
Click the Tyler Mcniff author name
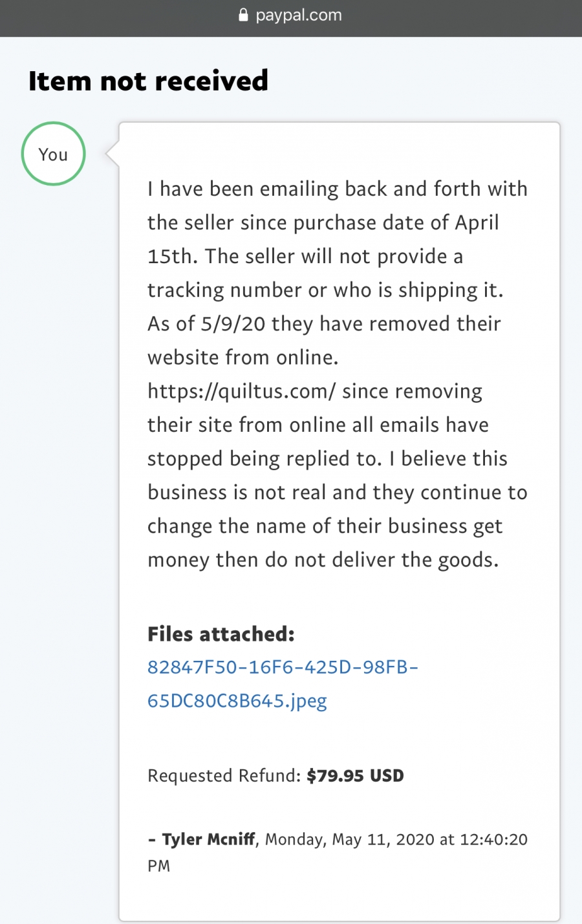click(208, 839)
